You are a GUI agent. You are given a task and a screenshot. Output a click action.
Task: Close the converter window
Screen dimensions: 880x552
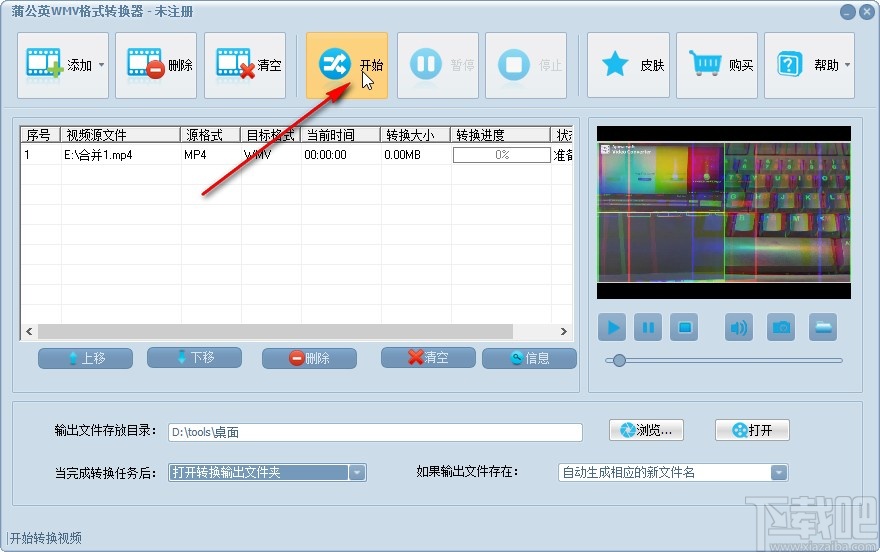[867, 12]
